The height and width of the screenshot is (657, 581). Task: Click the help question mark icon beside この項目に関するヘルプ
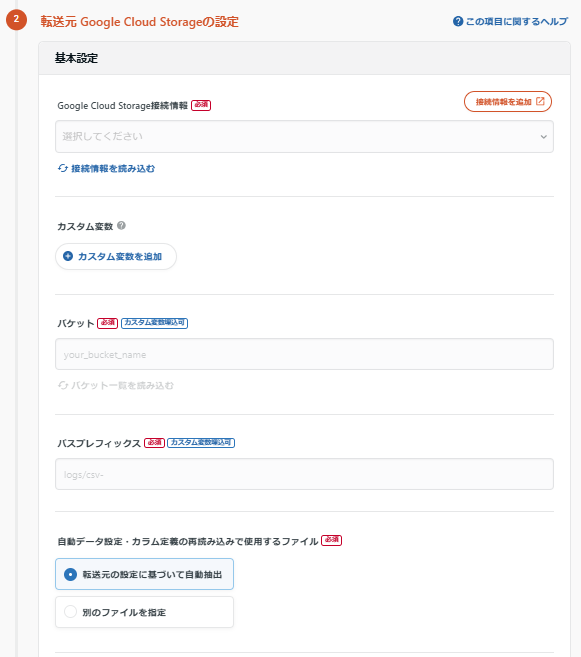coord(458,21)
